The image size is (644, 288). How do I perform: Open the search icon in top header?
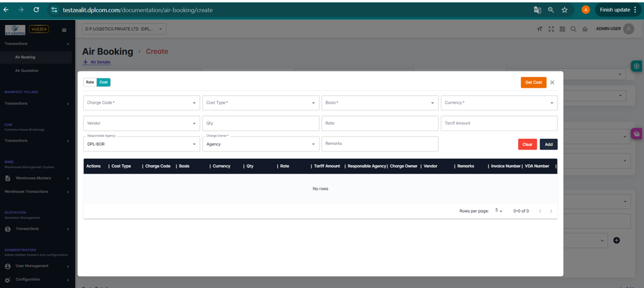click(x=573, y=29)
